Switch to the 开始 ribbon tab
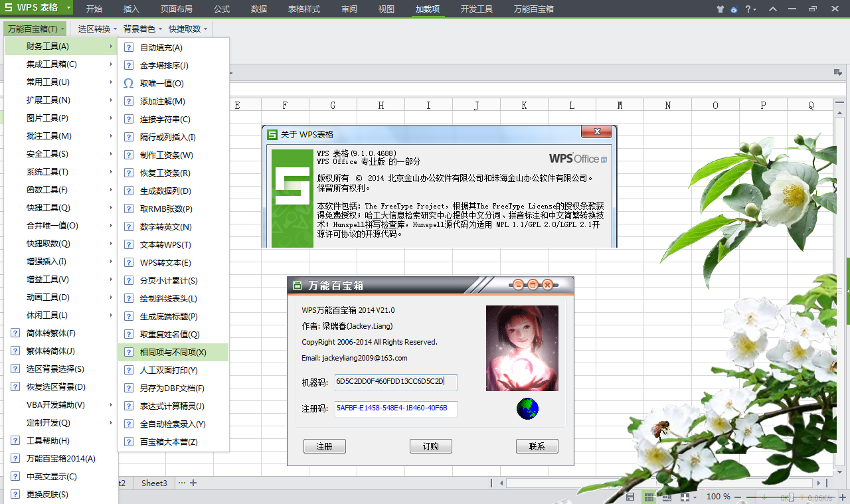The width and height of the screenshot is (850, 504). pos(94,9)
